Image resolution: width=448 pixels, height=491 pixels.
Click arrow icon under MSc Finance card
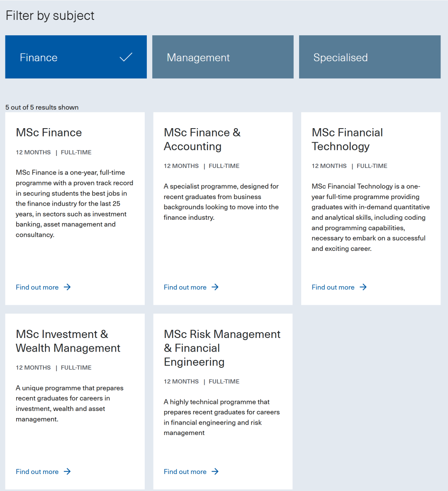[67, 287]
